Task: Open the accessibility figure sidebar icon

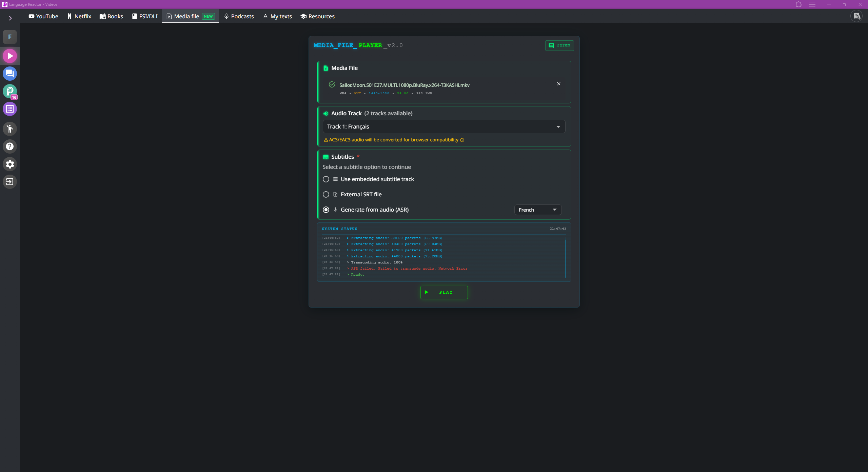Action: 10,129
